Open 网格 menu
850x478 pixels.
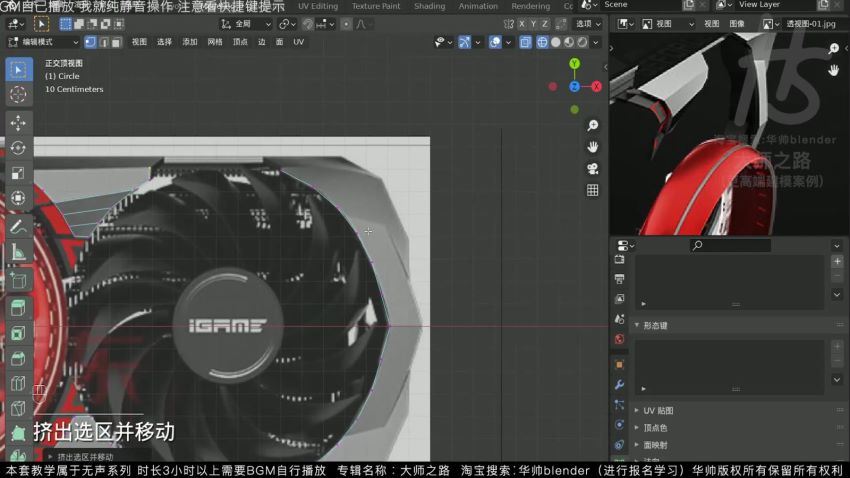click(215, 42)
